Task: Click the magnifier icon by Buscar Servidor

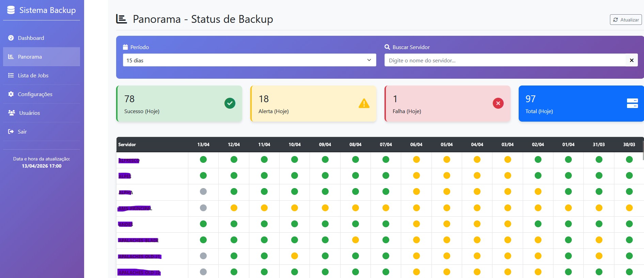Action: tap(387, 47)
